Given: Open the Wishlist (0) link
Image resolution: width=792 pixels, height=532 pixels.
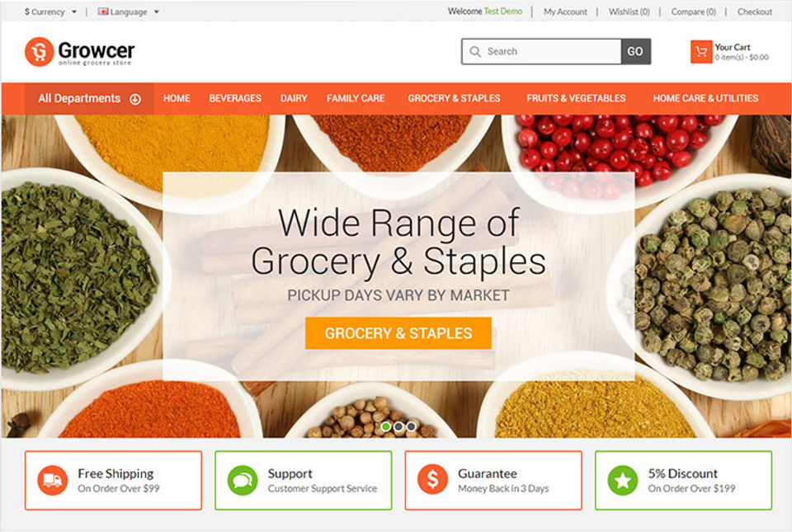Looking at the screenshot, I should click(x=629, y=12).
